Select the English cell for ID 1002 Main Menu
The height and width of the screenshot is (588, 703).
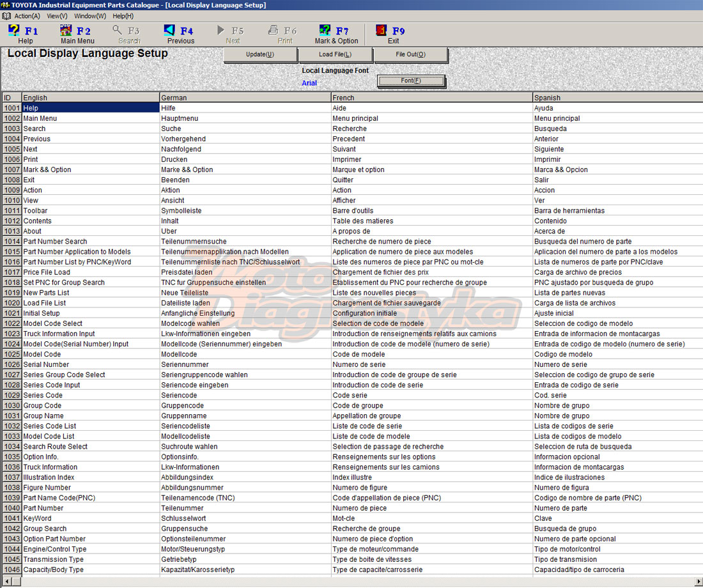click(x=91, y=118)
